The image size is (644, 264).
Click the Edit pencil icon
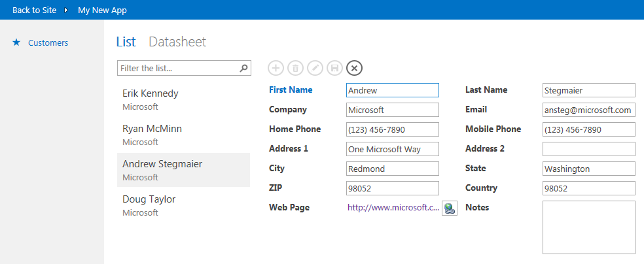tap(315, 68)
